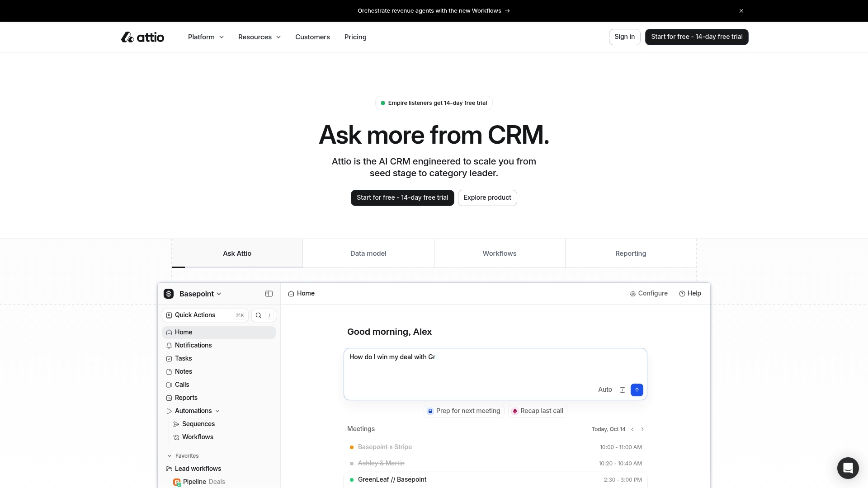Screen dimensions: 868x488
Task: Open Calls in sidebar
Action: coord(219,385)
